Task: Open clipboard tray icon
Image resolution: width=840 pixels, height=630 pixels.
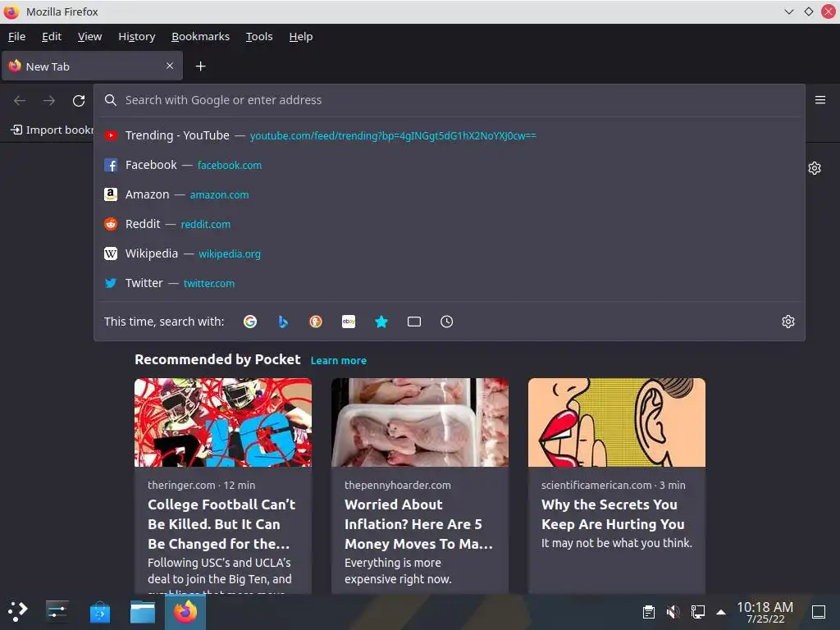Action: tap(649, 612)
